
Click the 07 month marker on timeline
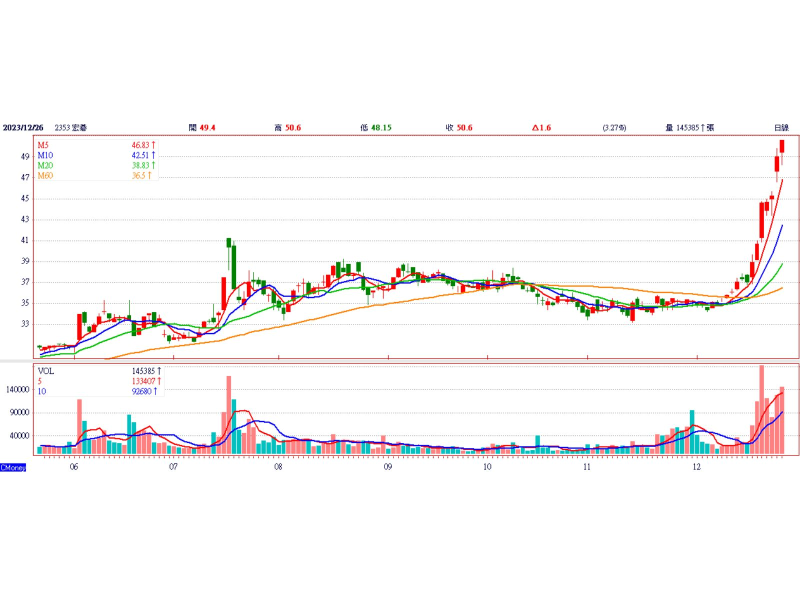point(173,467)
